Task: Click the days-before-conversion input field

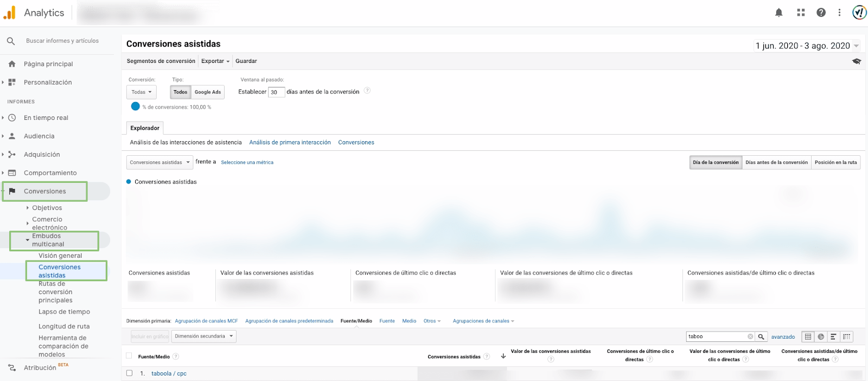Action: pyautogui.click(x=276, y=92)
